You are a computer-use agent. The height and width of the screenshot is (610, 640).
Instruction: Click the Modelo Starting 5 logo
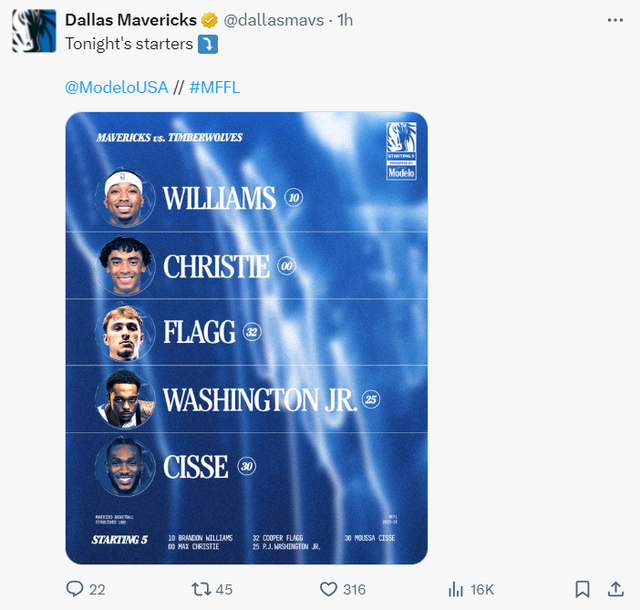click(400, 151)
